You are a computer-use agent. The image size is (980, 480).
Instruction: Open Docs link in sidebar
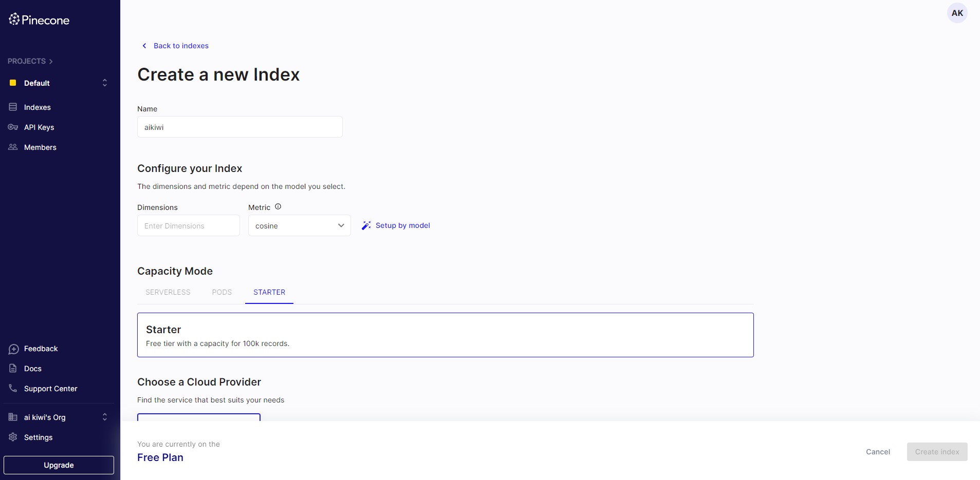(x=33, y=369)
